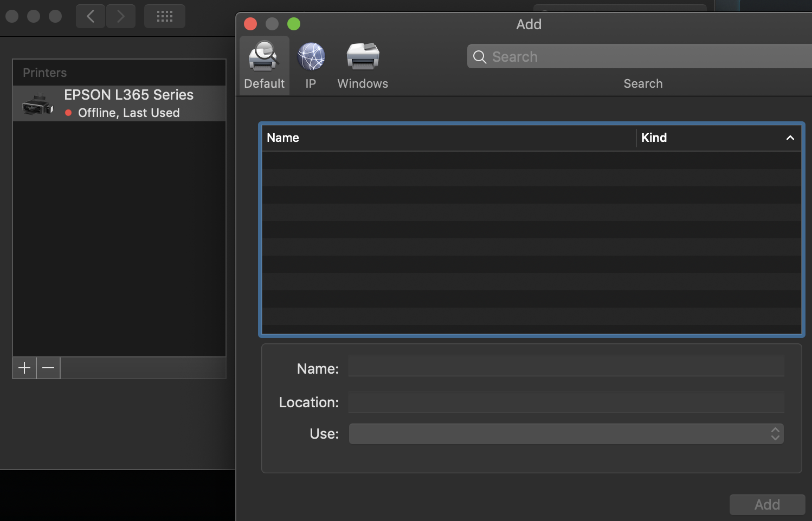Click the Use field stepper arrows
Image resolution: width=812 pixels, height=521 pixels.
pos(776,433)
